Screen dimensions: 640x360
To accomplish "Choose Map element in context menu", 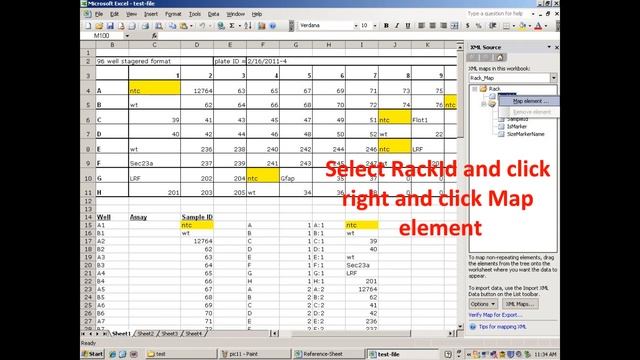I will point(530,101).
